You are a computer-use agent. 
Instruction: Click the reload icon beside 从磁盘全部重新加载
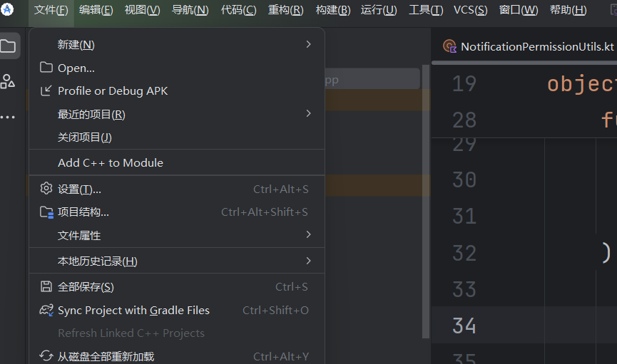pos(46,356)
